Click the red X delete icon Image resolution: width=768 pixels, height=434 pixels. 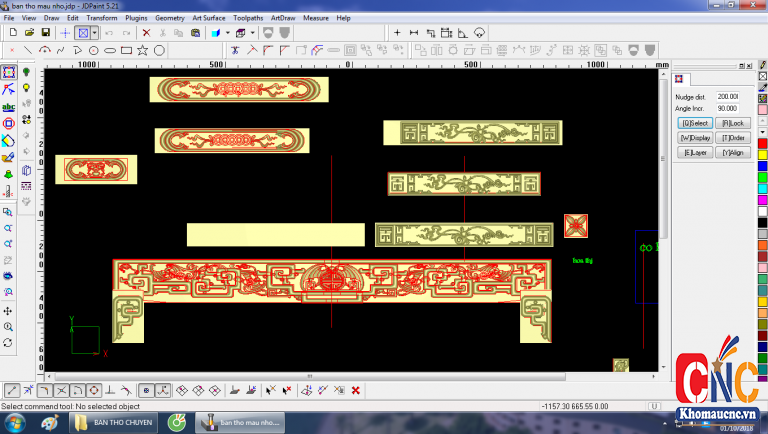(146, 33)
